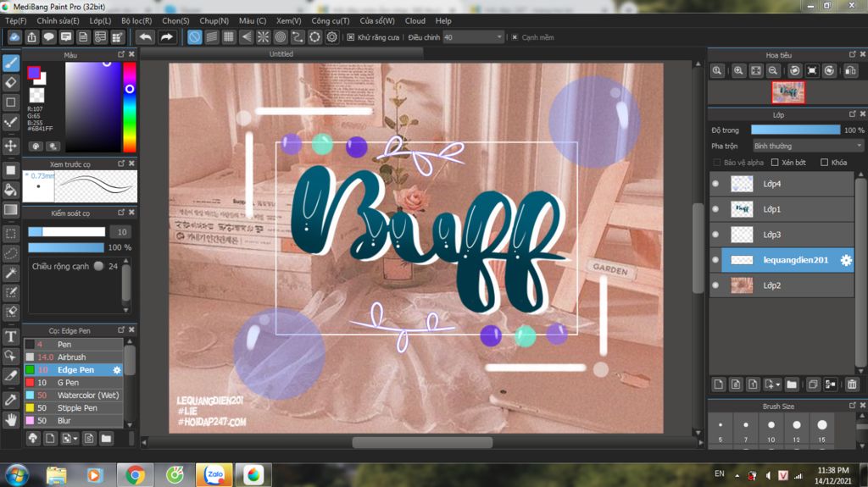
Task: Hide the lequangdien201 layer
Action: click(x=715, y=260)
